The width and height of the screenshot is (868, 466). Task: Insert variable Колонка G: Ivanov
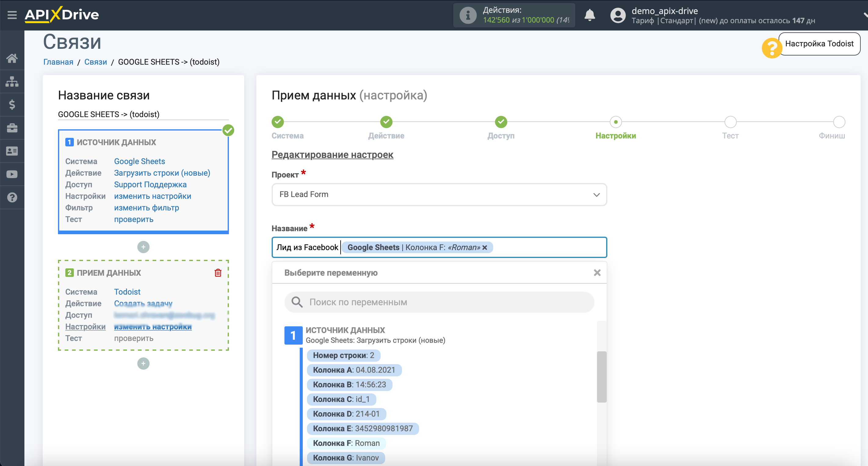(x=346, y=458)
